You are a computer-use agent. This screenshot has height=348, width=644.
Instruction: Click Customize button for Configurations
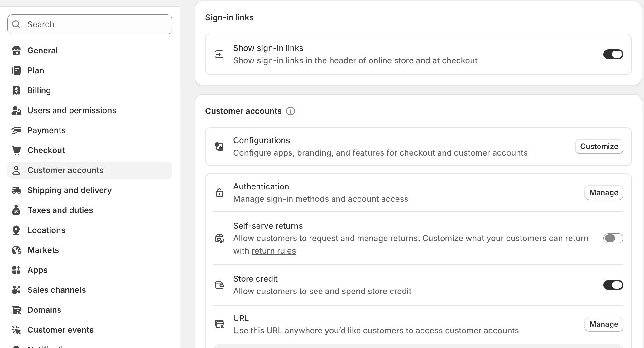tap(599, 147)
